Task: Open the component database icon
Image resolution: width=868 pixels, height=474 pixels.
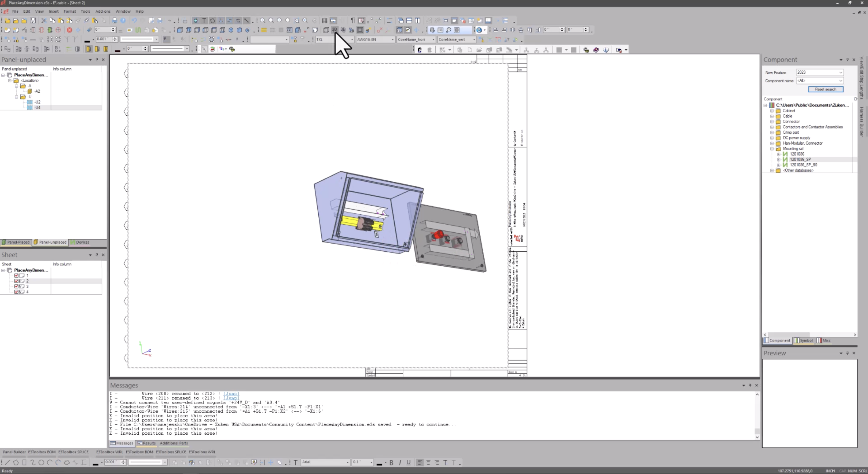Action: point(432,30)
